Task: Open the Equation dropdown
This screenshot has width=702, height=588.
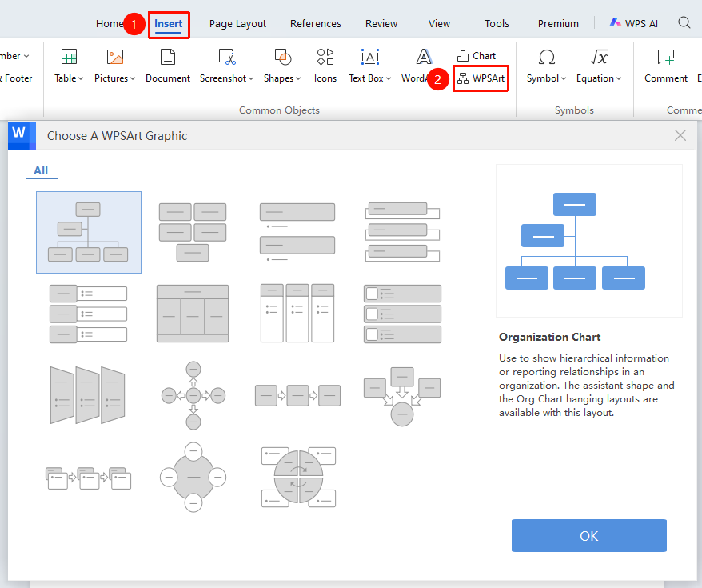Action: (599, 66)
